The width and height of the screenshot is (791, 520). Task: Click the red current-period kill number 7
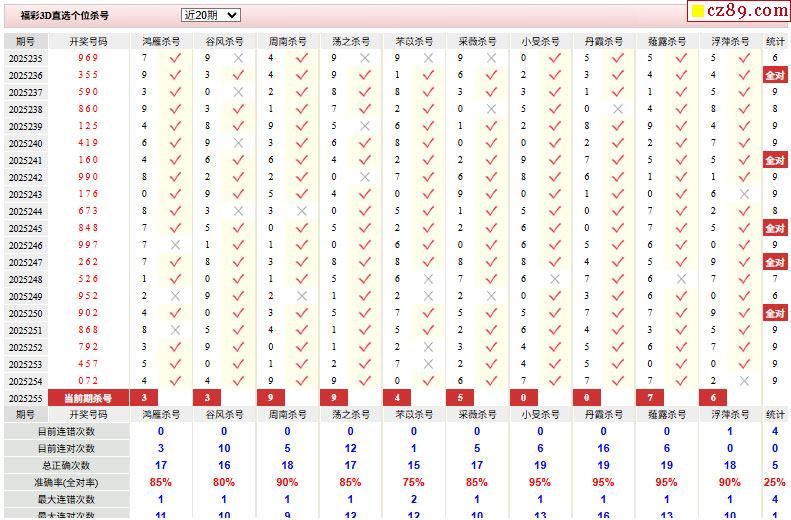point(650,398)
